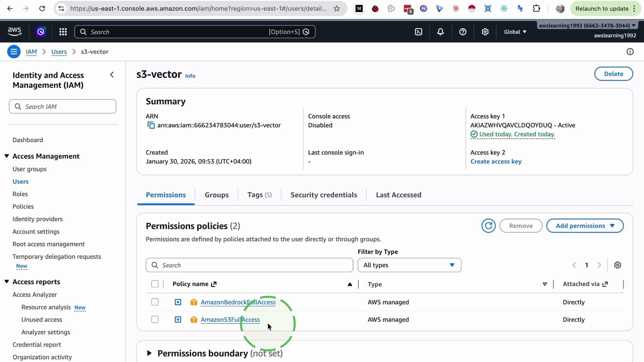Go to Users breadcrumb link
This screenshot has height=362, width=644.
59,52
